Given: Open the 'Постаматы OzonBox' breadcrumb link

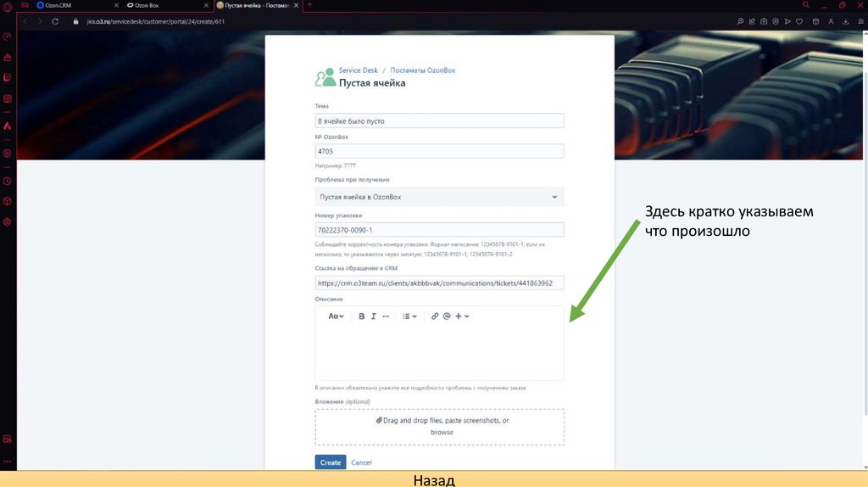Looking at the screenshot, I should point(422,70).
